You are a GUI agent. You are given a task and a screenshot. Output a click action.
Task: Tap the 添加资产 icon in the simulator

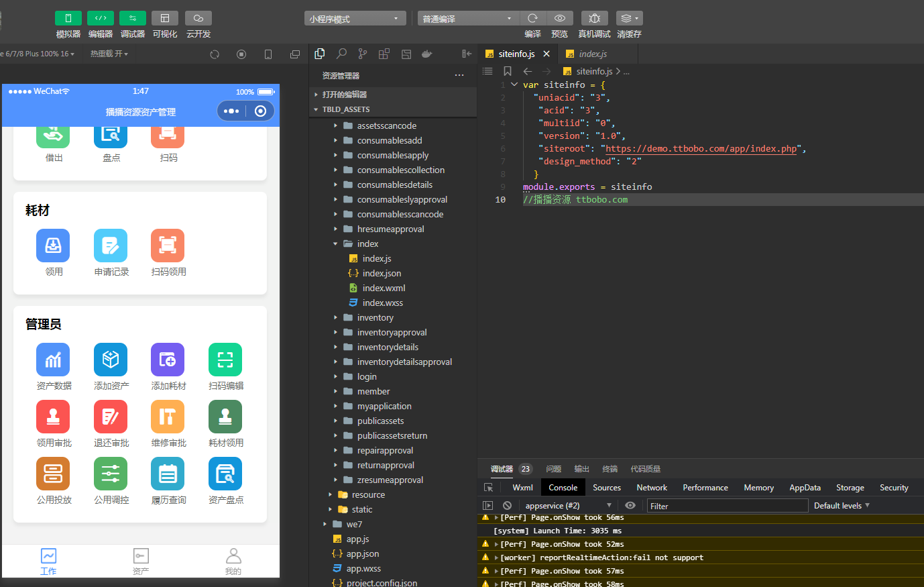pyautogui.click(x=111, y=360)
